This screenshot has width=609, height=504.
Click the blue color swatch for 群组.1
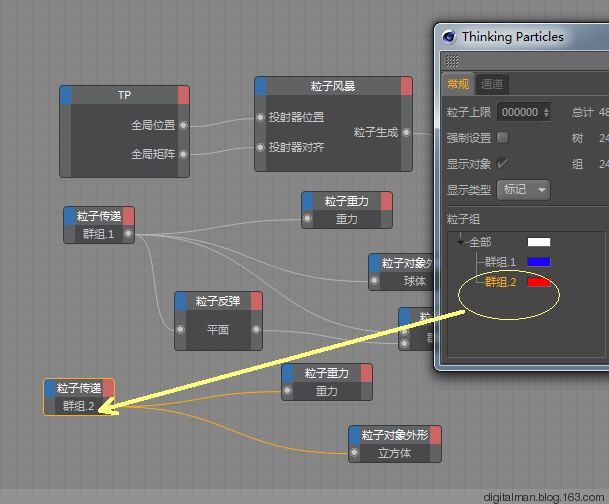tap(539, 262)
